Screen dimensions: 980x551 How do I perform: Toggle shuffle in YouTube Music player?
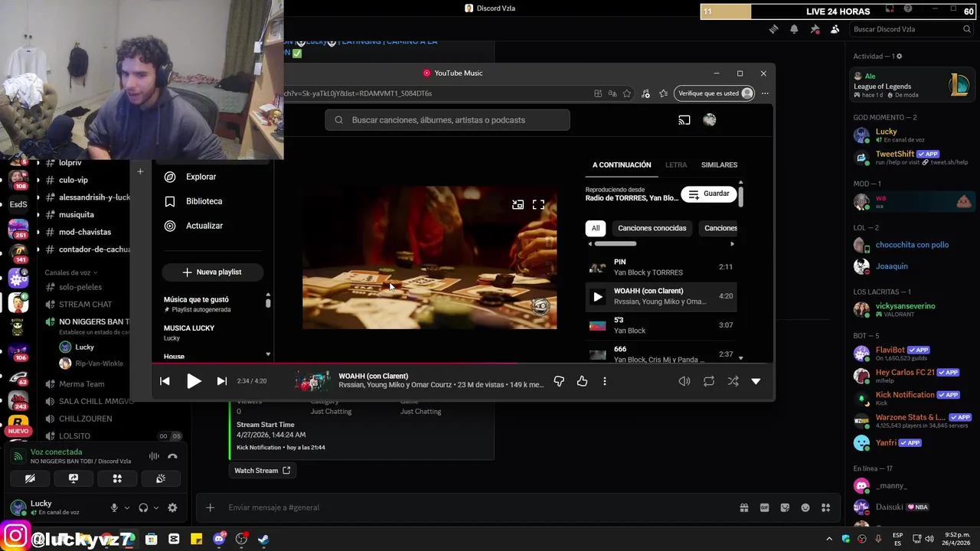pyautogui.click(x=733, y=381)
